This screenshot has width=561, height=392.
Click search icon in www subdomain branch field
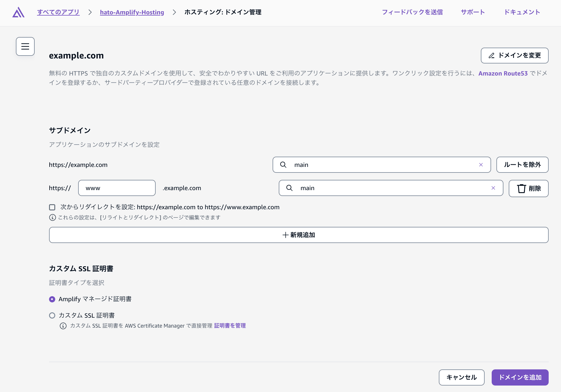coord(289,188)
